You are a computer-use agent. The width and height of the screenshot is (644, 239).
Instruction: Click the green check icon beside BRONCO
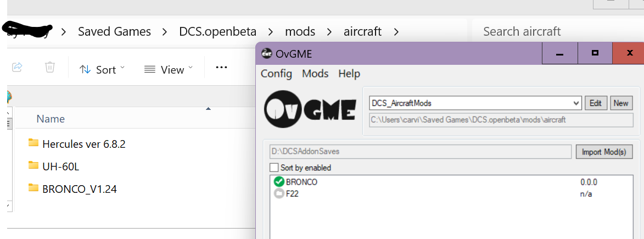tap(279, 181)
